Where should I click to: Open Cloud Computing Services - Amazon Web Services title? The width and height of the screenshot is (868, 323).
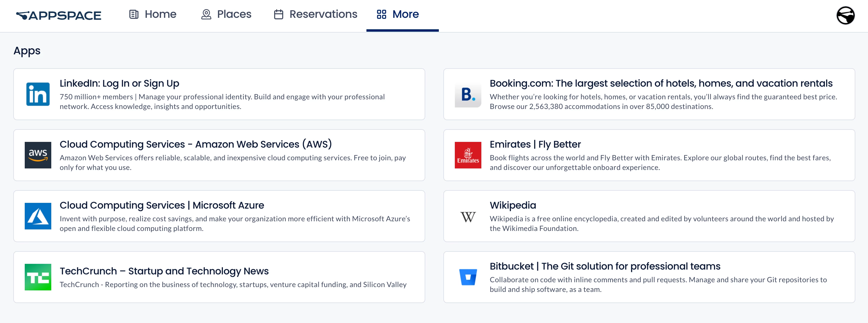pos(195,144)
